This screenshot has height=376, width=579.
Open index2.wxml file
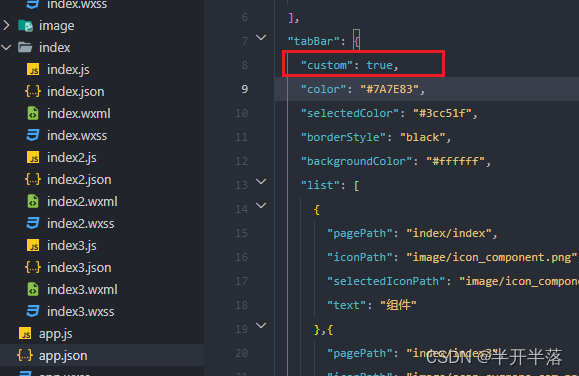pos(82,202)
